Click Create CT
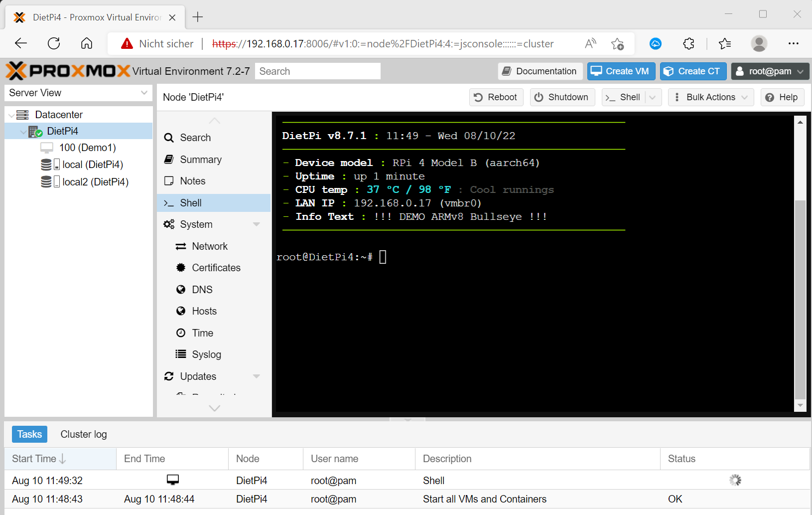The image size is (812, 515). pos(693,71)
